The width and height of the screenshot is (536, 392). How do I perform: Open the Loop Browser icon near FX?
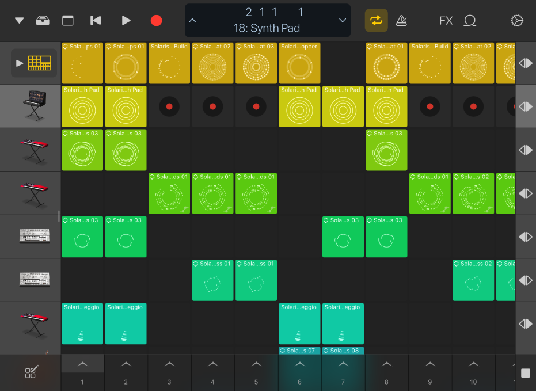(x=470, y=20)
